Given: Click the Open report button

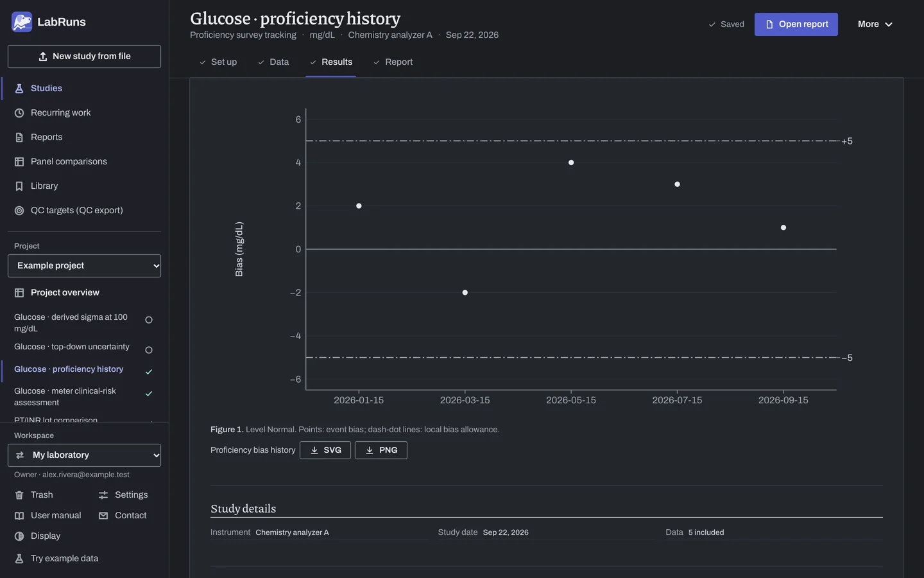Looking at the screenshot, I should coord(796,24).
